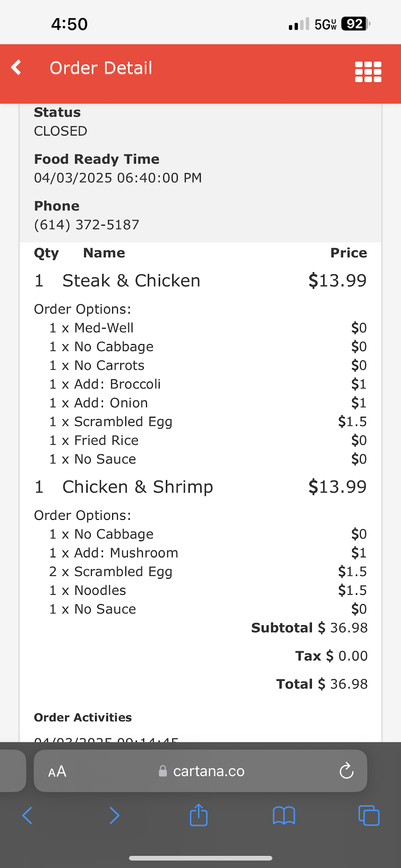The height and width of the screenshot is (868, 401).
Task: Go forward using Safari's forward chevron
Action: (114, 816)
